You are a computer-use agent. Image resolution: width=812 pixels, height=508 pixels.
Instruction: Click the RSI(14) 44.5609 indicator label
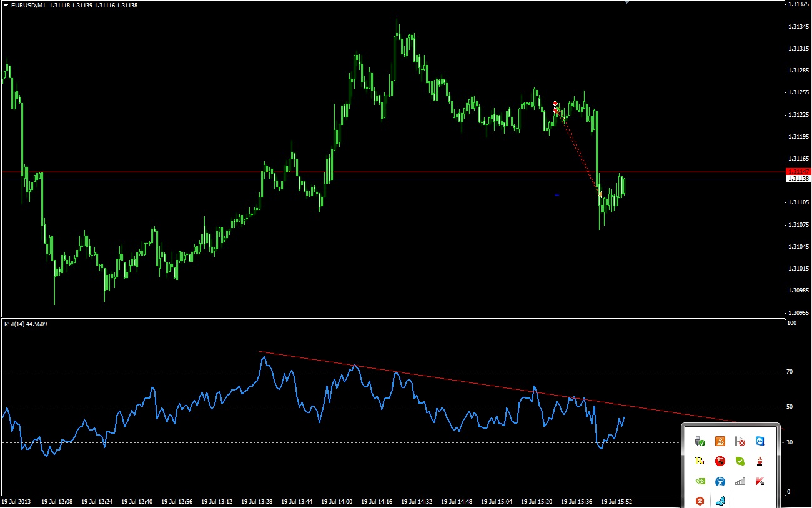(26, 324)
